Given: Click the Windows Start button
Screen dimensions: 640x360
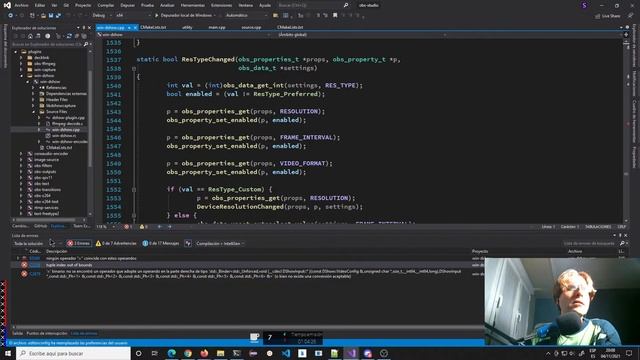Looking at the screenshot, I should [8, 353].
